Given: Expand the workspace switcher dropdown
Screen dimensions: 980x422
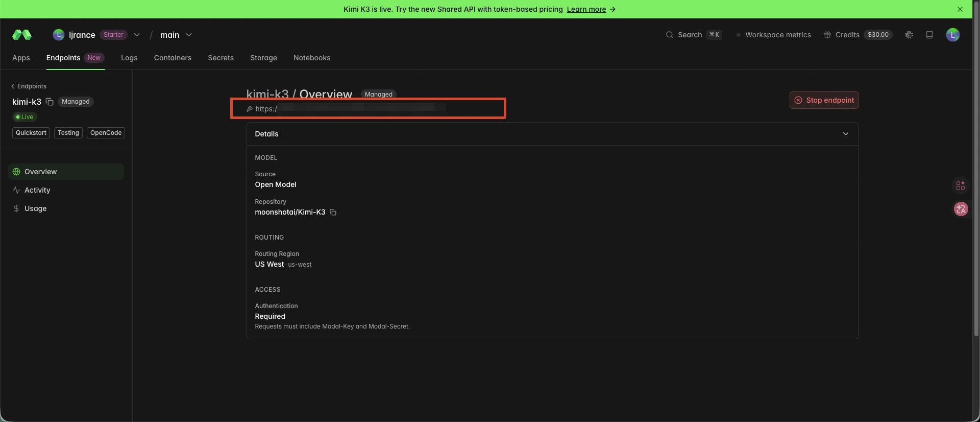Looking at the screenshot, I should point(137,35).
